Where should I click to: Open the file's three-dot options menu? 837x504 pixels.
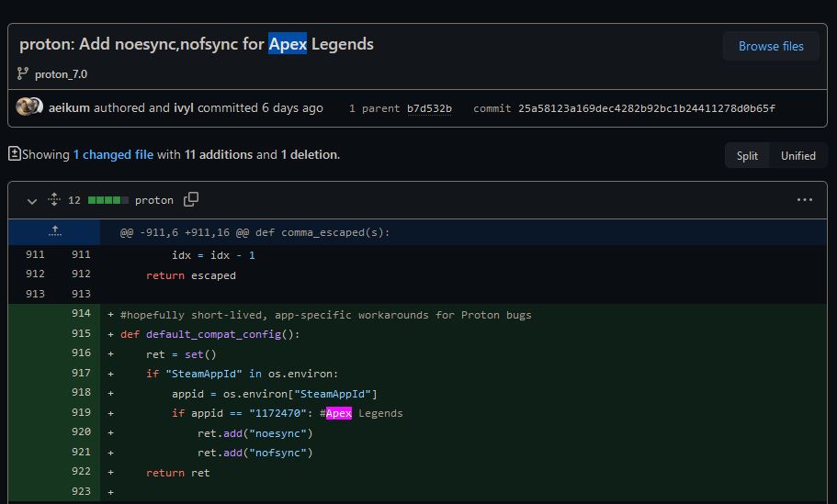pyautogui.click(x=805, y=199)
